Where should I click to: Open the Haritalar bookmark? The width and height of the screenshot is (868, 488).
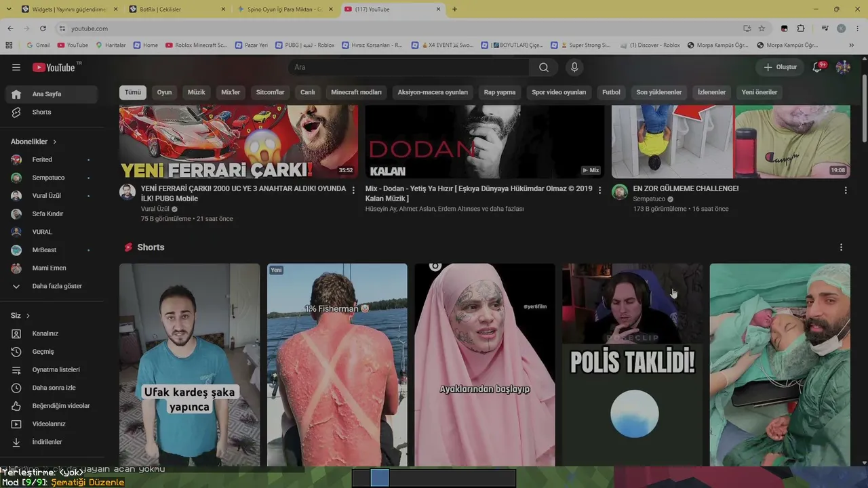pos(111,45)
